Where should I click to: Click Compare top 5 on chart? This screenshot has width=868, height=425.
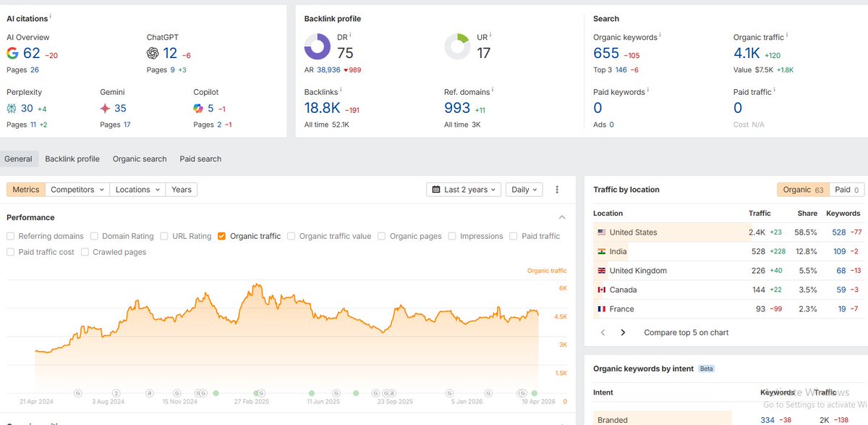pyautogui.click(x=686, y=332)
